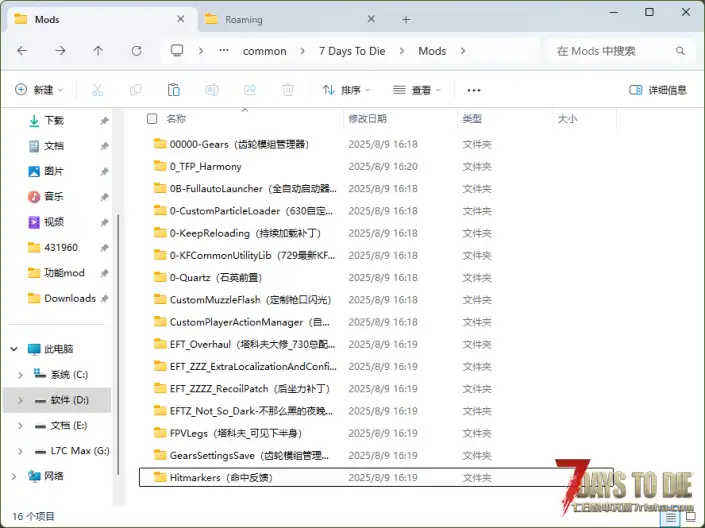Click the Share icon in toolbar
Screen dimensions: 705x528
[x=250, y=90]
